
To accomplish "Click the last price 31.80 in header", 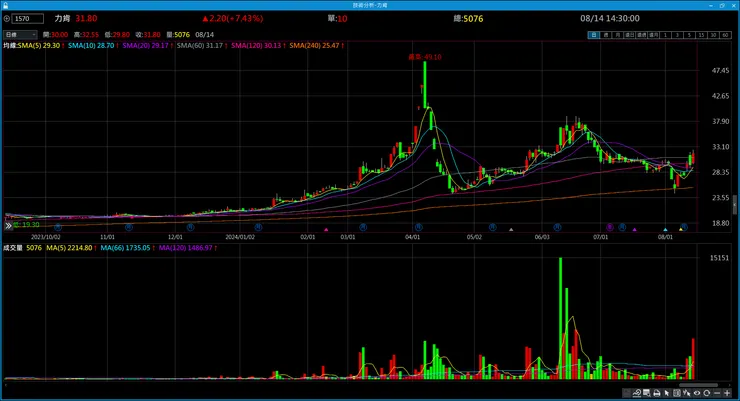I will click(86, 18).
